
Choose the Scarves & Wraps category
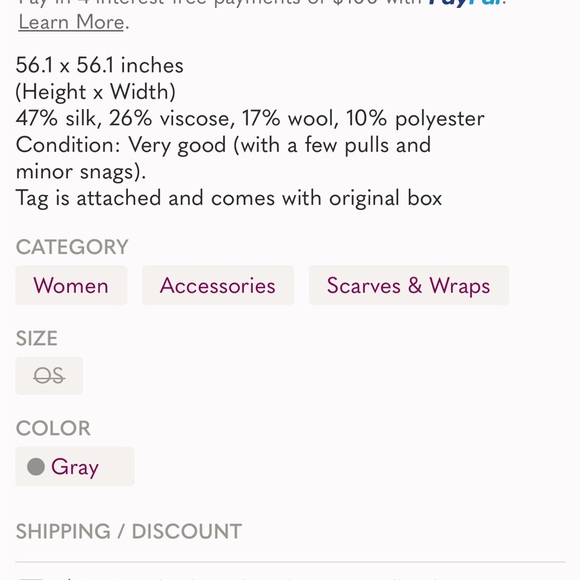[x=409, y=286]
